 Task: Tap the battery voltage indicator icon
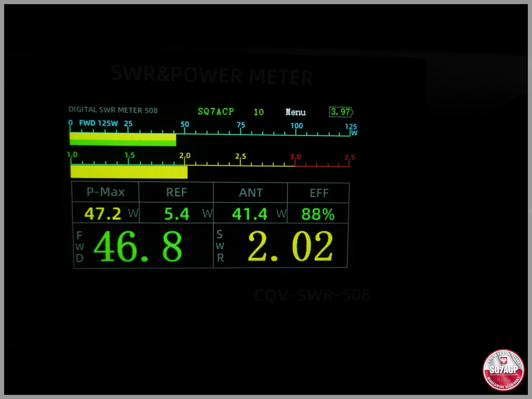(x=341, y=112)
